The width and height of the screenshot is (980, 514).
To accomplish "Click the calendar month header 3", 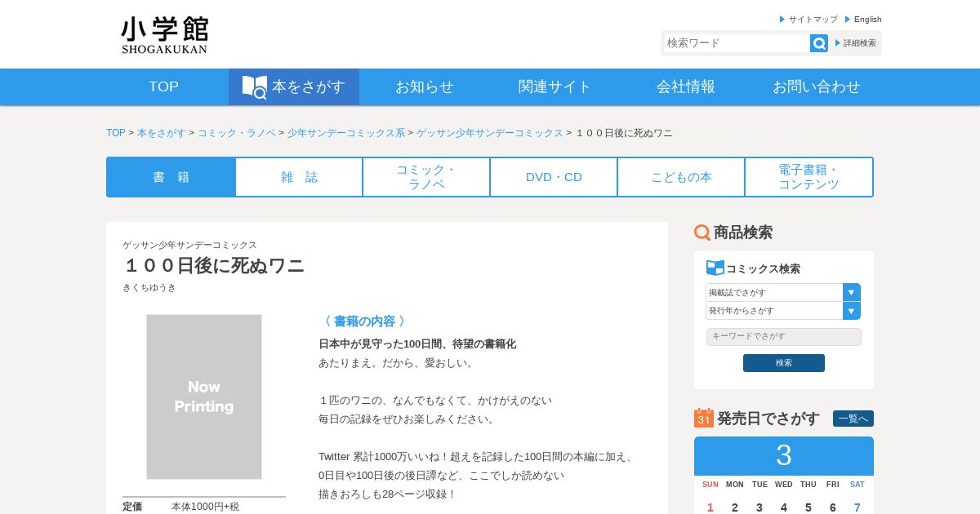I will 784,456.
